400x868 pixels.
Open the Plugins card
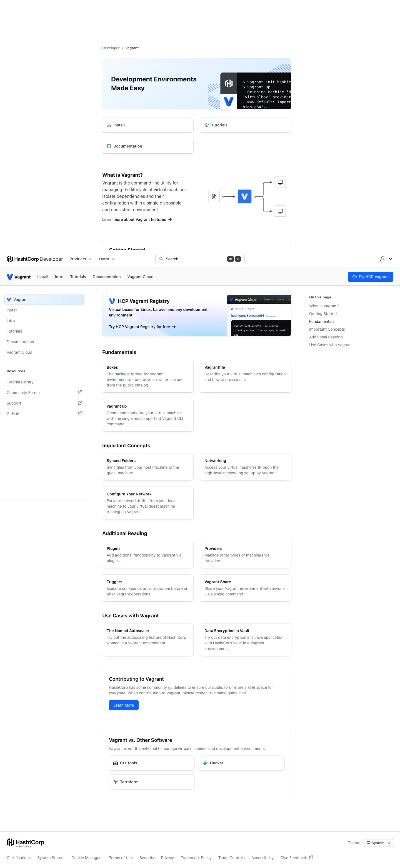point(148,555)
